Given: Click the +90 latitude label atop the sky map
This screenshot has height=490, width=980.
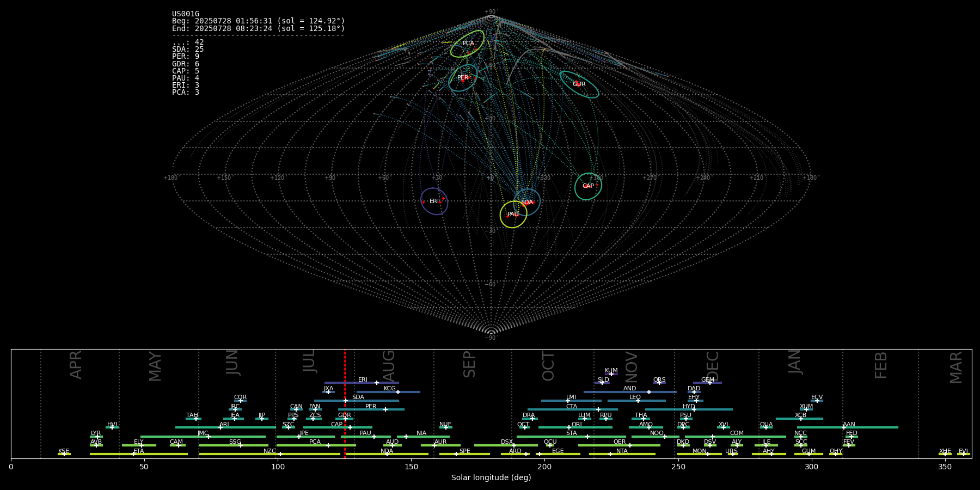Looking at the screenshot, I should [x=491, y=12].
